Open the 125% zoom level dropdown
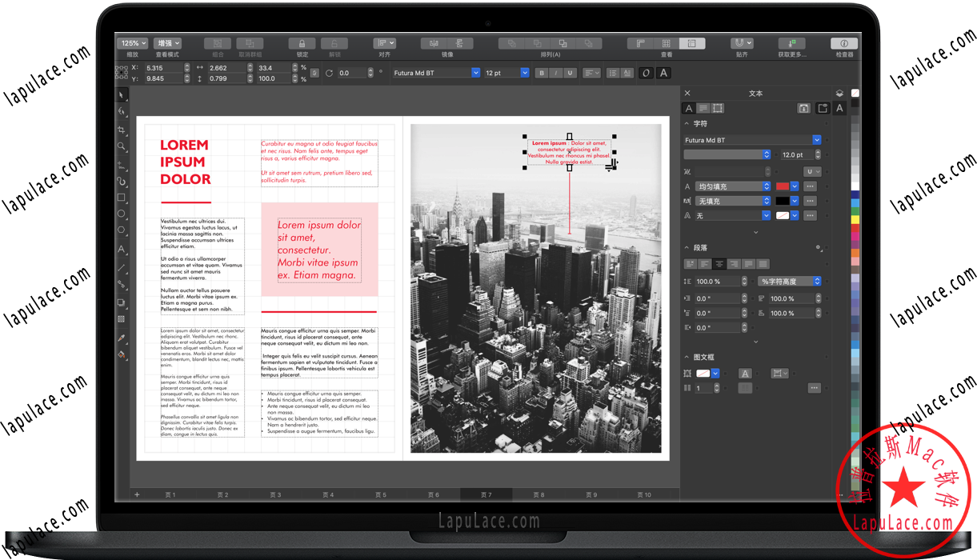977x560 pixels. click(x=132, y=43)
